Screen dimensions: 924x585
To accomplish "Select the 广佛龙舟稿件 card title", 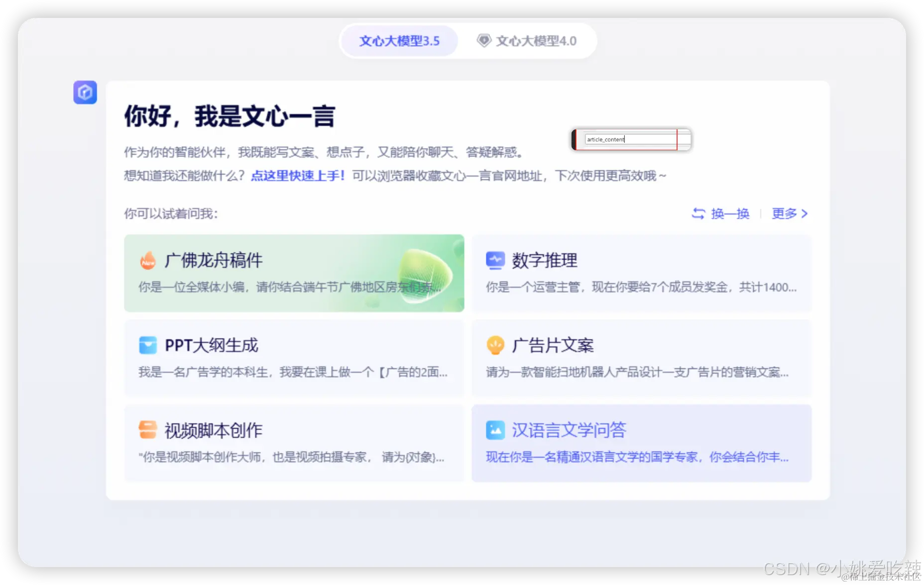I will 214,260.
